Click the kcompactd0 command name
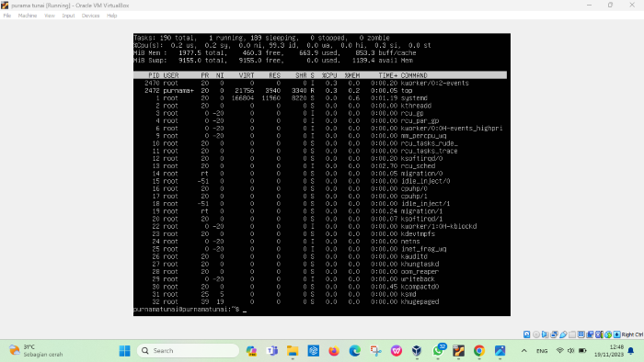The height and width of the screenshot is (362, 644). pyautogui.click(x=420, y=287)
